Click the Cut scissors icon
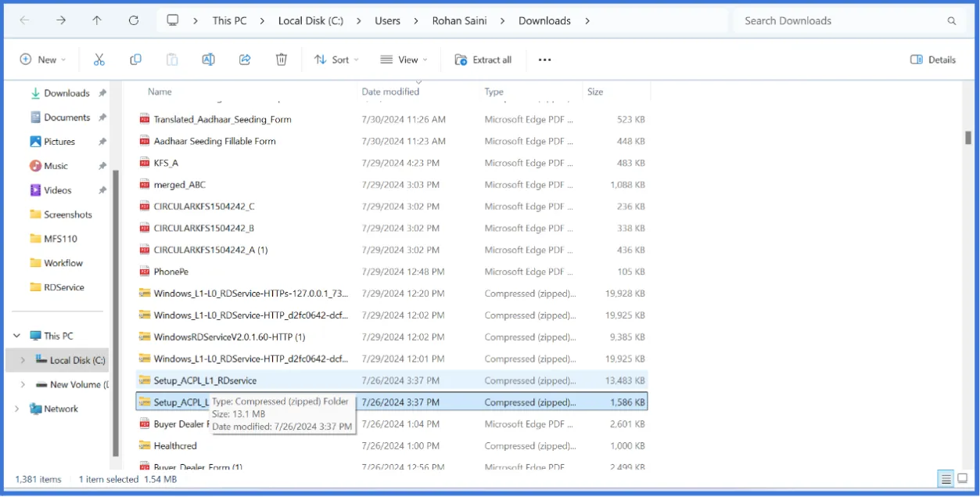Screen dimensions: 980x497 click(99, 59)
